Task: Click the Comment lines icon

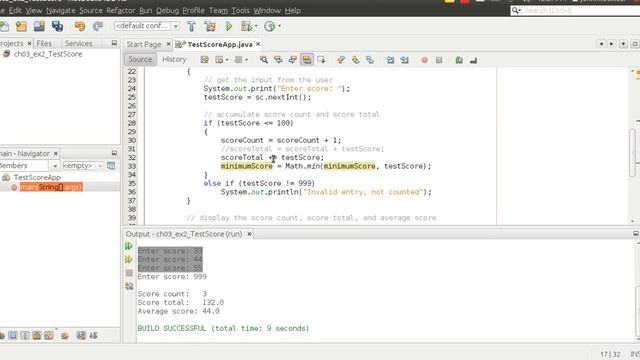Action: tap(459, 60)
